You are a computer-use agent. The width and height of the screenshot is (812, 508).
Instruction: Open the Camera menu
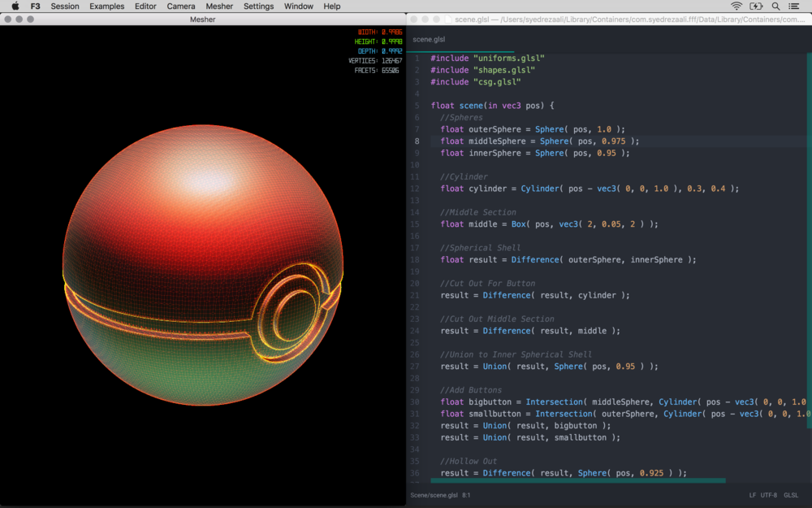point(180,6)
